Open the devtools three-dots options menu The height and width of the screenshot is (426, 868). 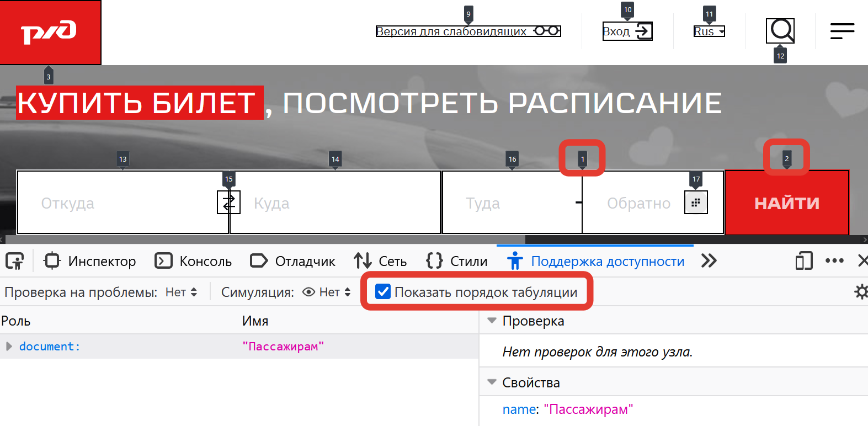(x=834, y=261)
